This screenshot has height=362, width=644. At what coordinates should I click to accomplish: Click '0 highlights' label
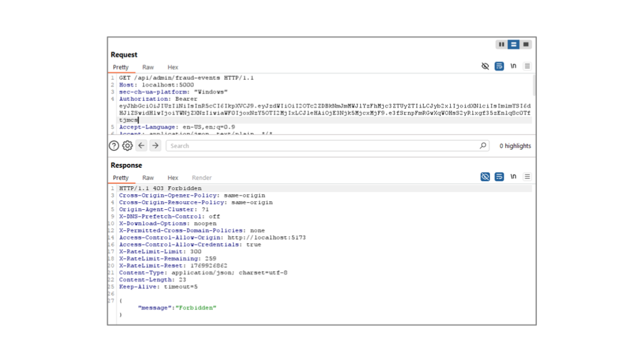[x=515, y=145]
